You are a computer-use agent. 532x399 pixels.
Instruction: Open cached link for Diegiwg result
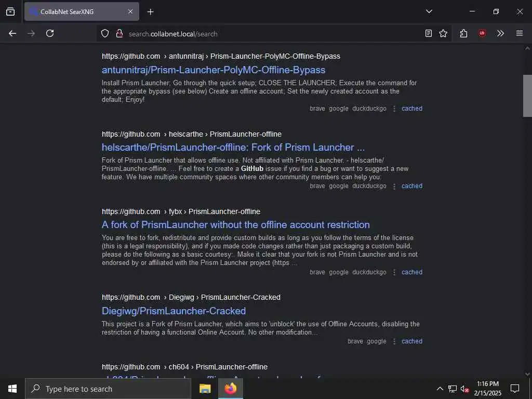(x=412, y=341)
